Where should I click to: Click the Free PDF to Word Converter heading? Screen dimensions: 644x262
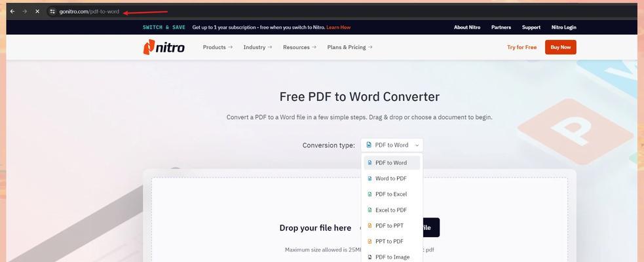(360, 96)
